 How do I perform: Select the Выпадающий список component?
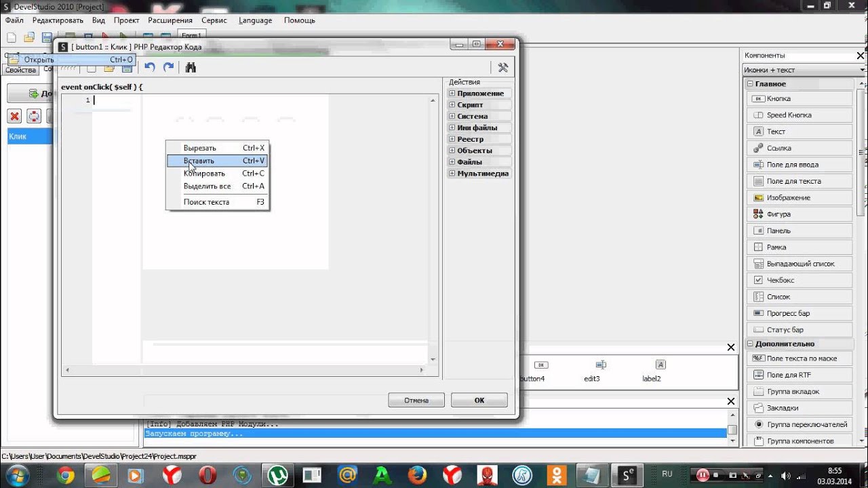coord(800,264)
